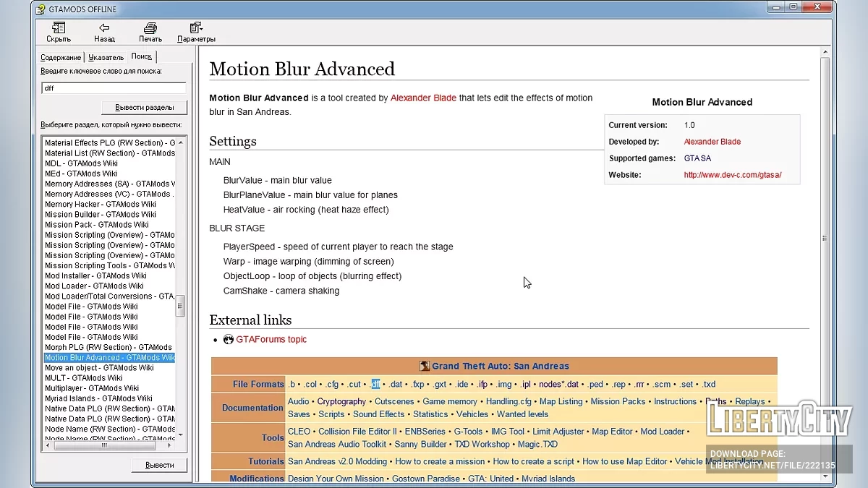Open the GTAForums topic link
The image size is (868, 488).
(271, 339)
